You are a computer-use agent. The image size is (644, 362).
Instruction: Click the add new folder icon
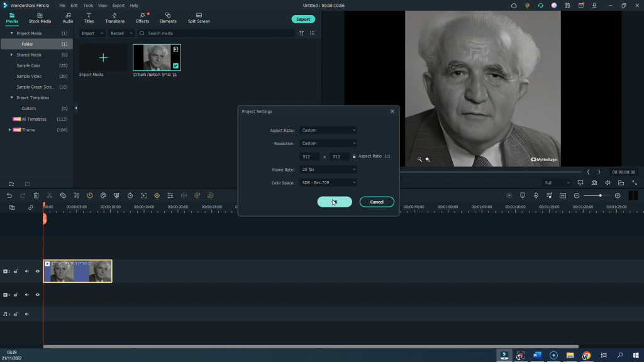coord(11,184)
